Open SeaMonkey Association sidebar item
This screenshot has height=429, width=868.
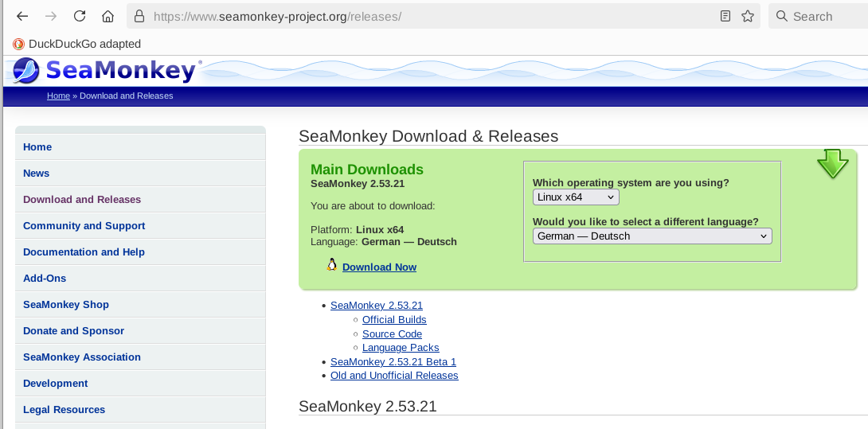[x=140, y=357]
